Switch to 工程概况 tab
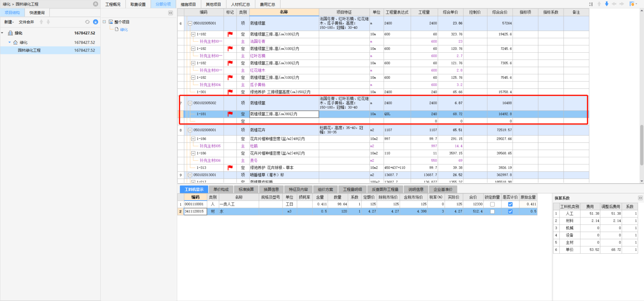The width and height of the screenshot is (644, 301). point(113,4)
